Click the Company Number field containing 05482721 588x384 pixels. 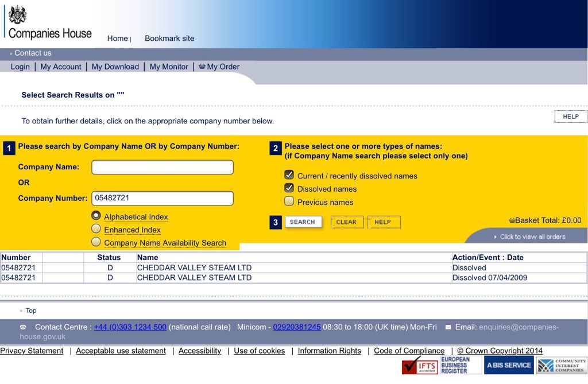[x=163, y=199]
